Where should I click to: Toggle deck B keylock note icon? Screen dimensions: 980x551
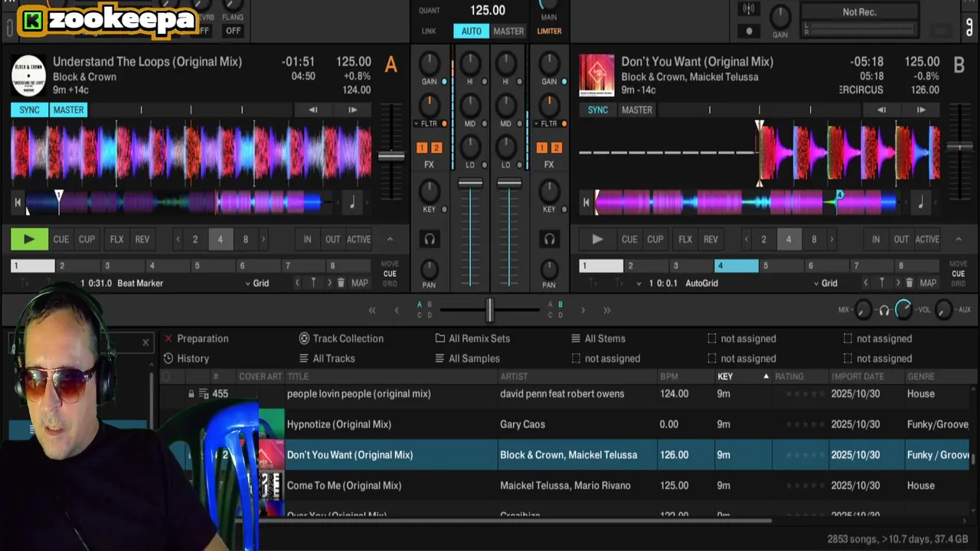pos(921,203)
